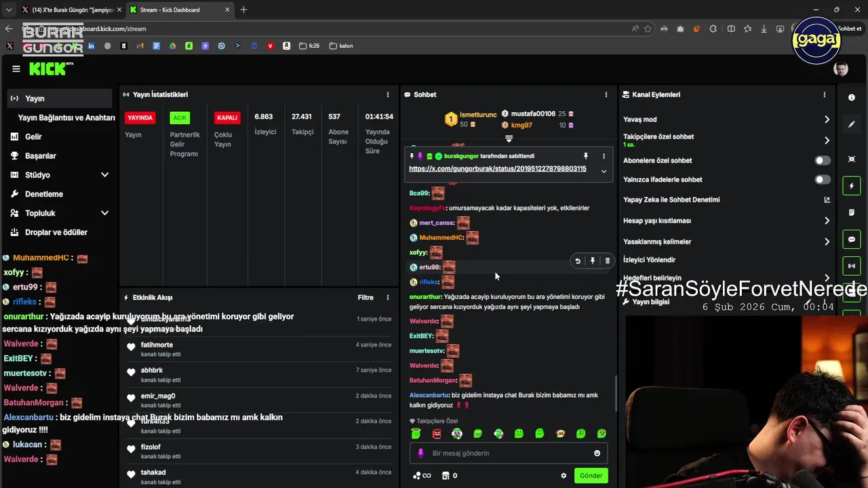Click the fatihmorte follow event row
Image resolution: width=868 pixels, height=488 pixels.
tap(258, 349)
